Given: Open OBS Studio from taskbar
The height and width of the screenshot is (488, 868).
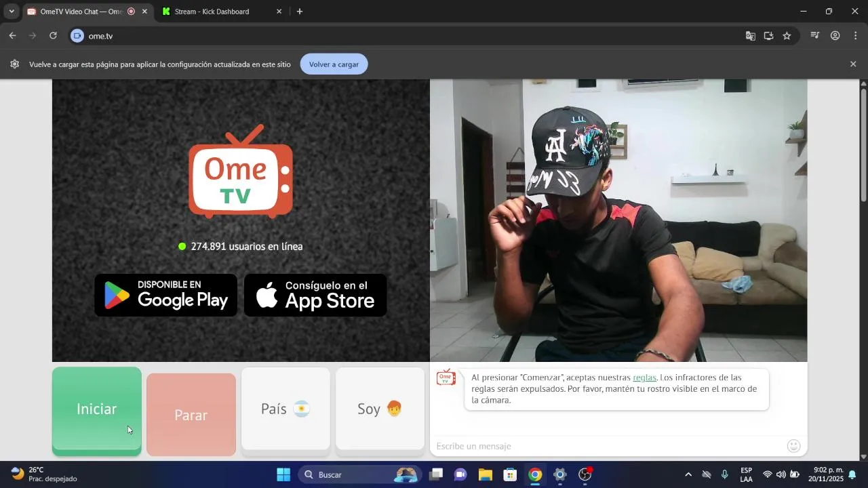Looking at the screenshot, I should pos(585,474).
